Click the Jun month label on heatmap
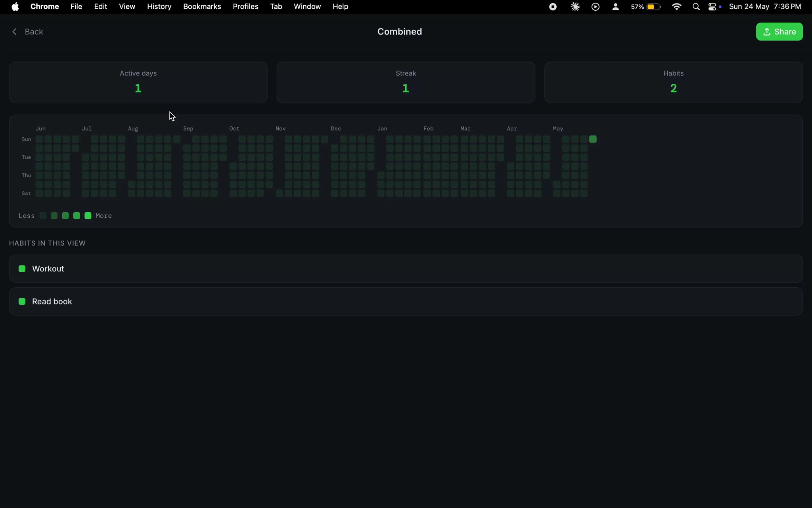812x508 pixels. (41, 129)
